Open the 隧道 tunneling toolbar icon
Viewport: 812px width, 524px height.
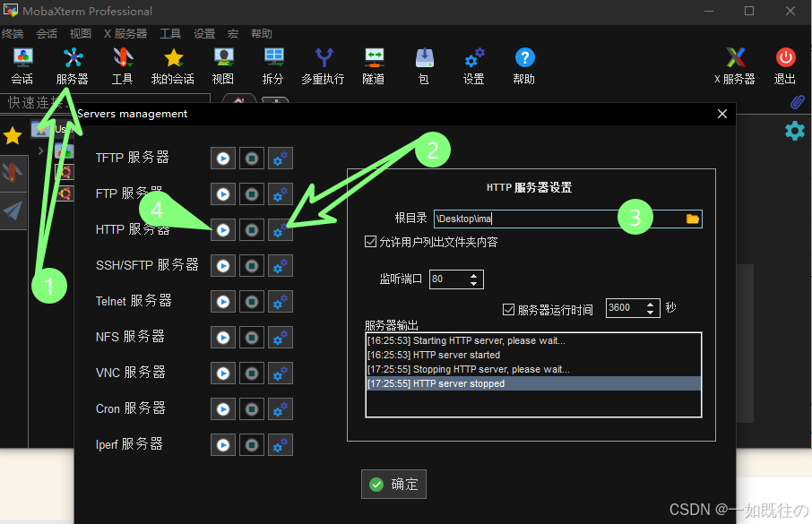(x=374, y=65)
